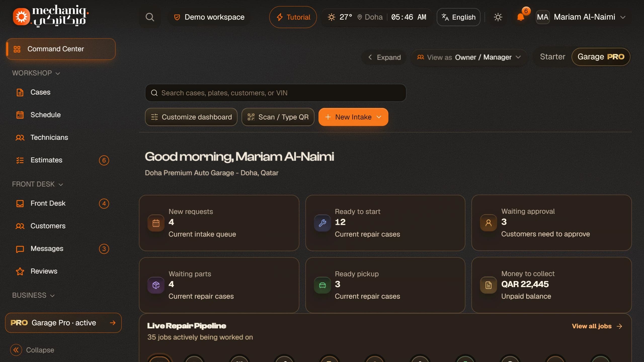Click the Waiting approval person icon
This screenshot has width=644, height=362.
click(x=489, y=223)
